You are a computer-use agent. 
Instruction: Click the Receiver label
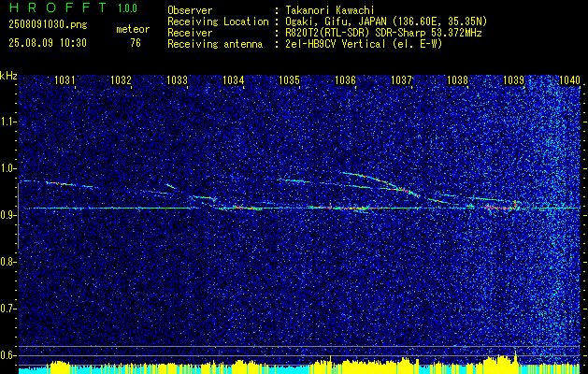click(190, 33)
